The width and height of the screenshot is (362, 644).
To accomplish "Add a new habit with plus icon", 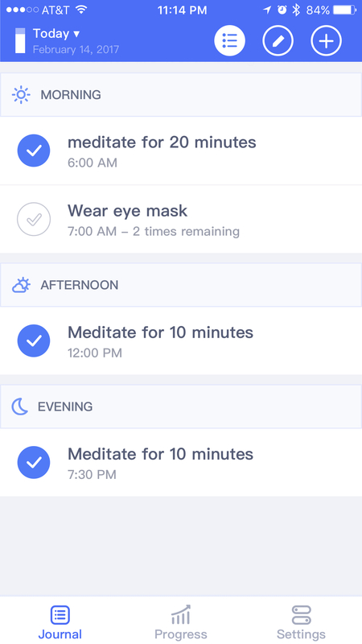I will tap(327, 41).
